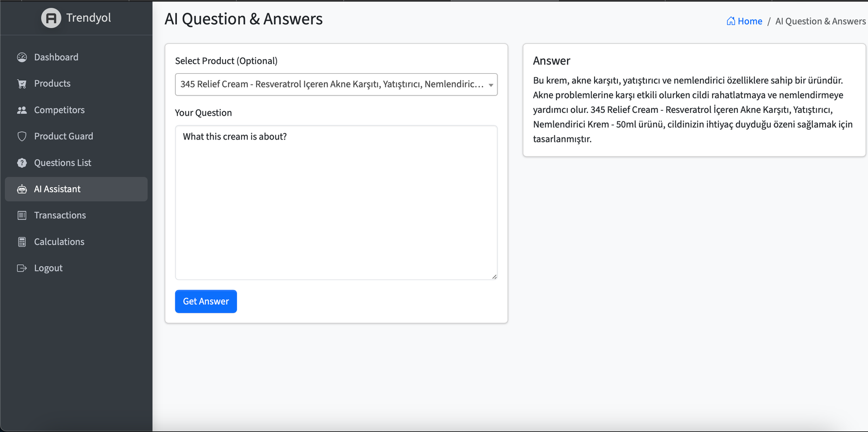Click the Dashboard gauge icon
The image size is (868, 432).
click(x=22, y=58)
